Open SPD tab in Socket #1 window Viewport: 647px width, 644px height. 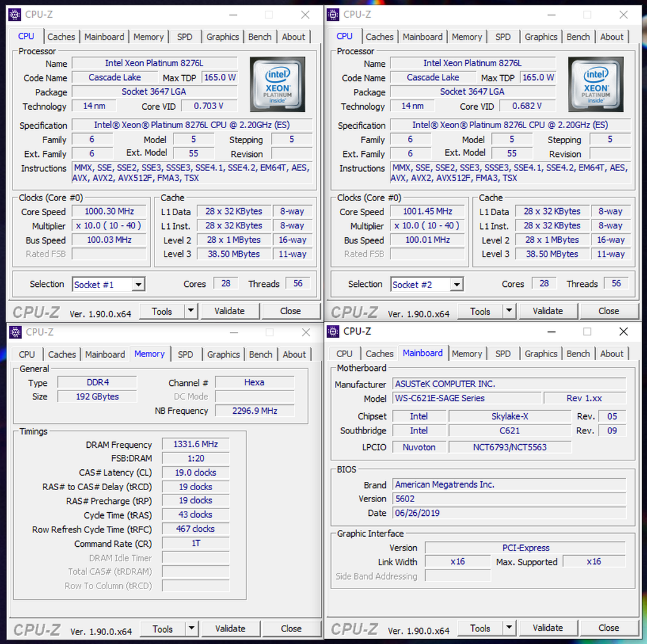184,37
